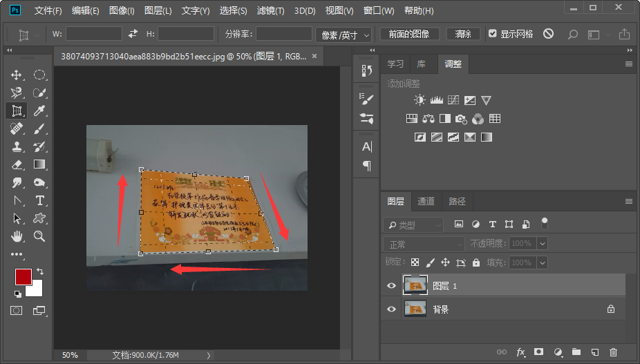Toggle lock all for layer
The image size is (640, 364).
[476, 262]
